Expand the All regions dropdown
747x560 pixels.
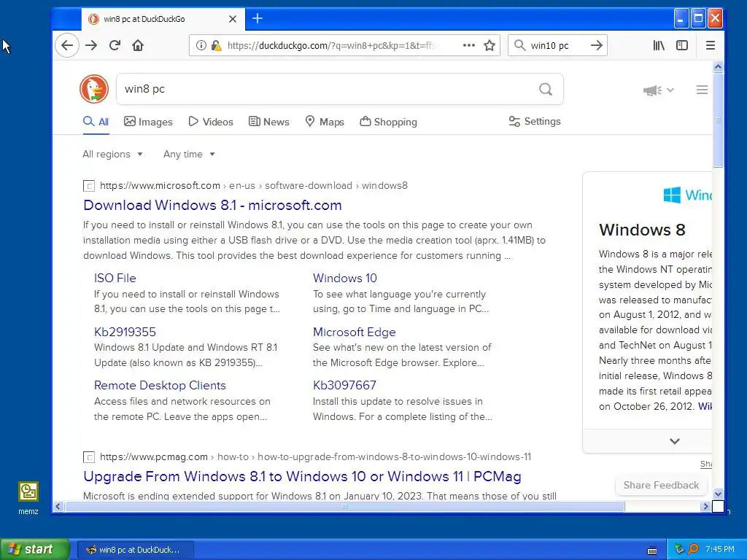pyautogui.click(x=113, y=155)
